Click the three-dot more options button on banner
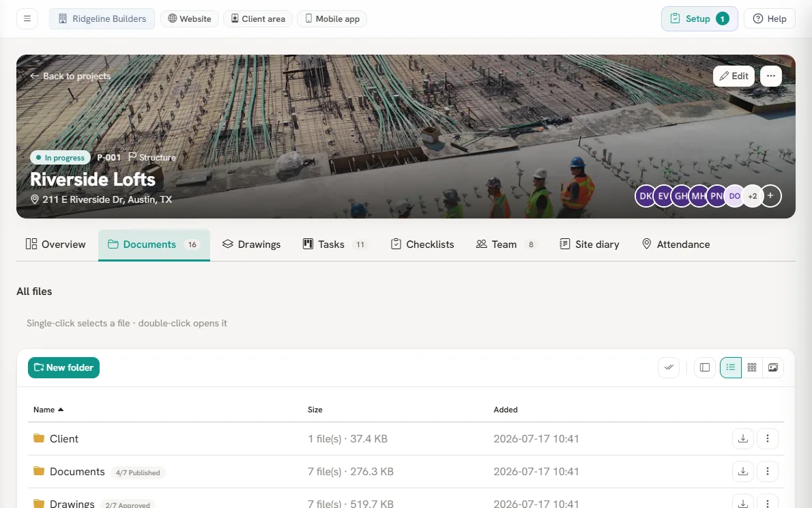The image size is (812, 508). pyautogui.click(x=770, y=76)
